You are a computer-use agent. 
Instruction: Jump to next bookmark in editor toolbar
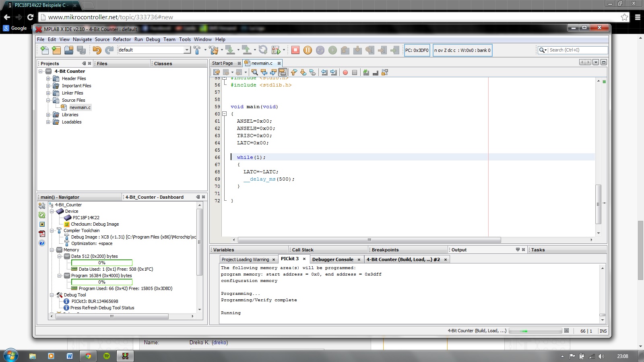pyautogui.click(x=303, y=72)
